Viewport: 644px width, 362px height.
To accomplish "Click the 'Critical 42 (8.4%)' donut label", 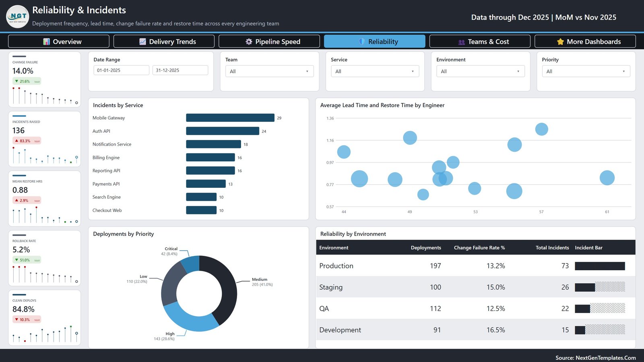I will point(169,251).
